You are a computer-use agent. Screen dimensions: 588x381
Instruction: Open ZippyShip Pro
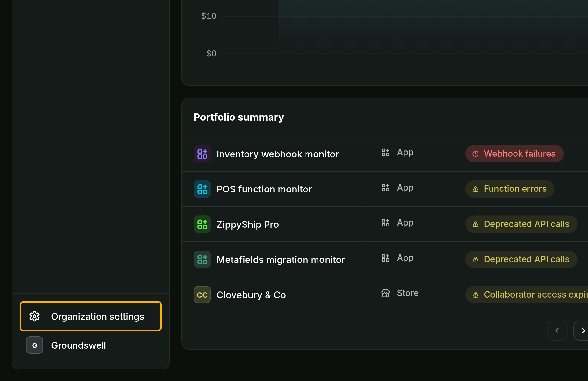click(247, 225)
